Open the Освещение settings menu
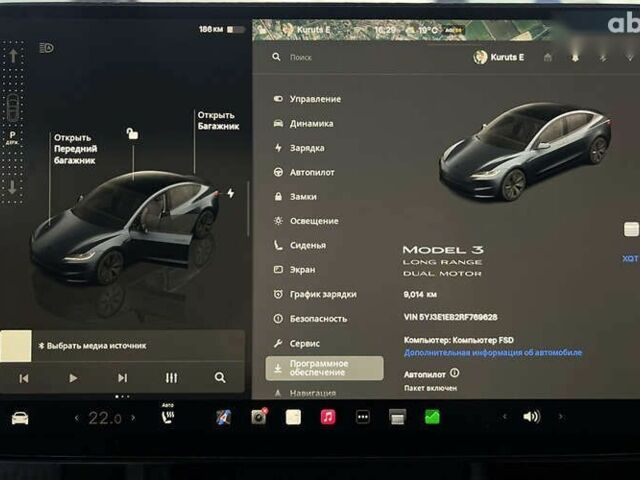 click(x=306, y=221)
